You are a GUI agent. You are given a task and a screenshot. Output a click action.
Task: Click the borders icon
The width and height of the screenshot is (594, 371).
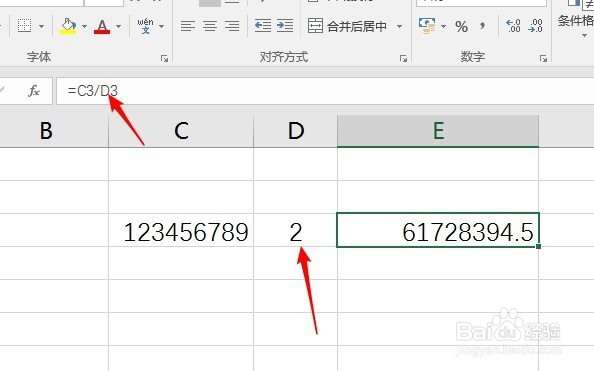tap(25, 26)
